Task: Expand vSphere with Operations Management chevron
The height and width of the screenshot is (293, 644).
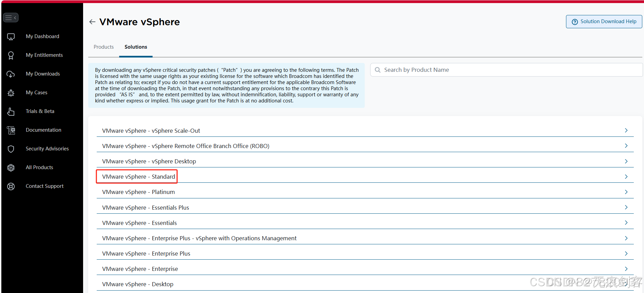Action: (626, 238)
